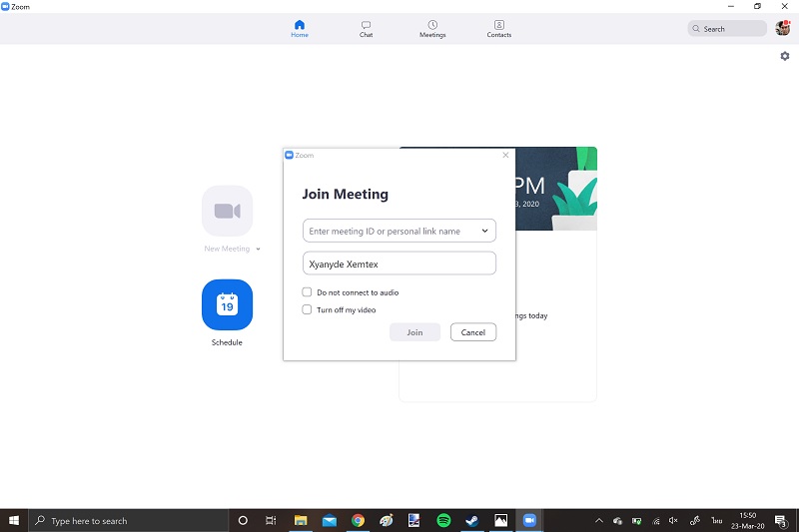Click the Join button
799x532 pixels.
point(414,332)
